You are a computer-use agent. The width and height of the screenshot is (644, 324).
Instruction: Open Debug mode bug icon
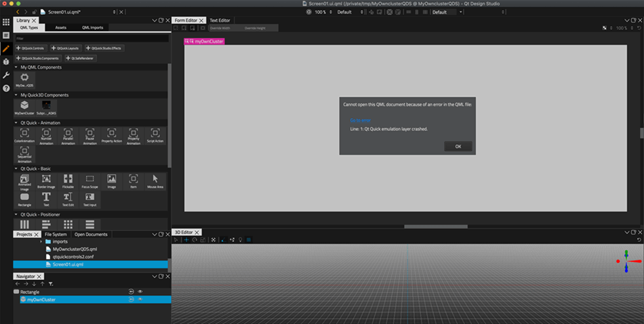click(5, 62)
